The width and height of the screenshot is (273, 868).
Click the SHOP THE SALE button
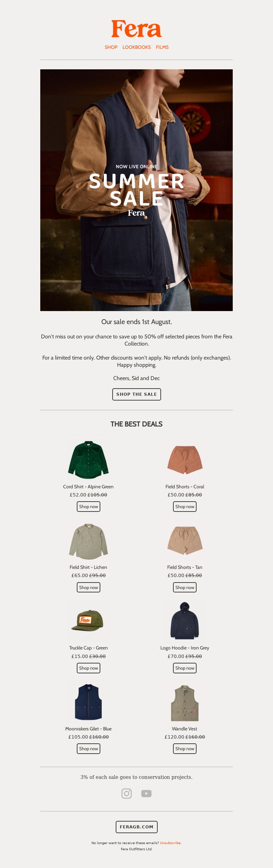click(136, 394)
